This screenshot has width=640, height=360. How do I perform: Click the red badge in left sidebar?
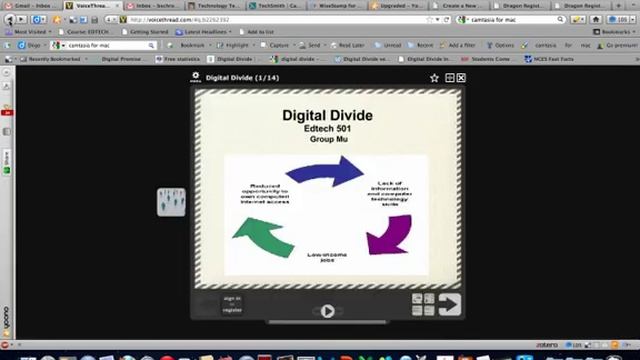tap(7, 112)
